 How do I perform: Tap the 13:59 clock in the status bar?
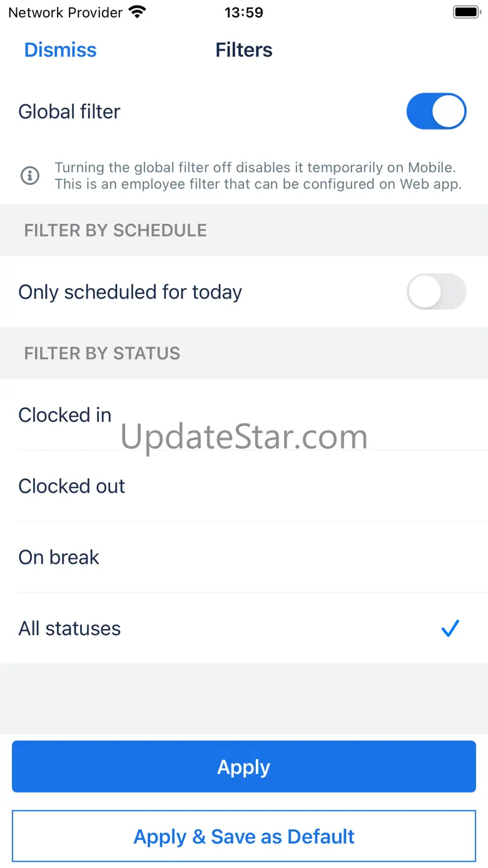tap(243, 12)
